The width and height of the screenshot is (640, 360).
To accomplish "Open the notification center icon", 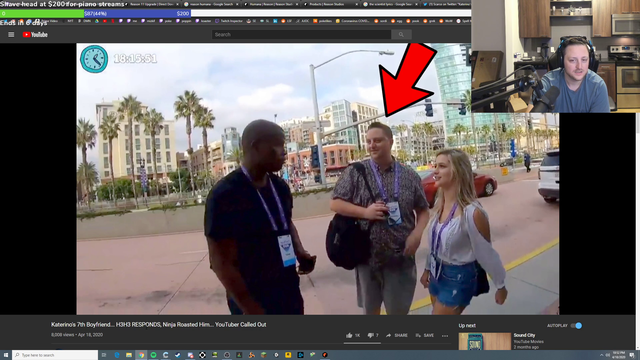I will tap(632, 355).
